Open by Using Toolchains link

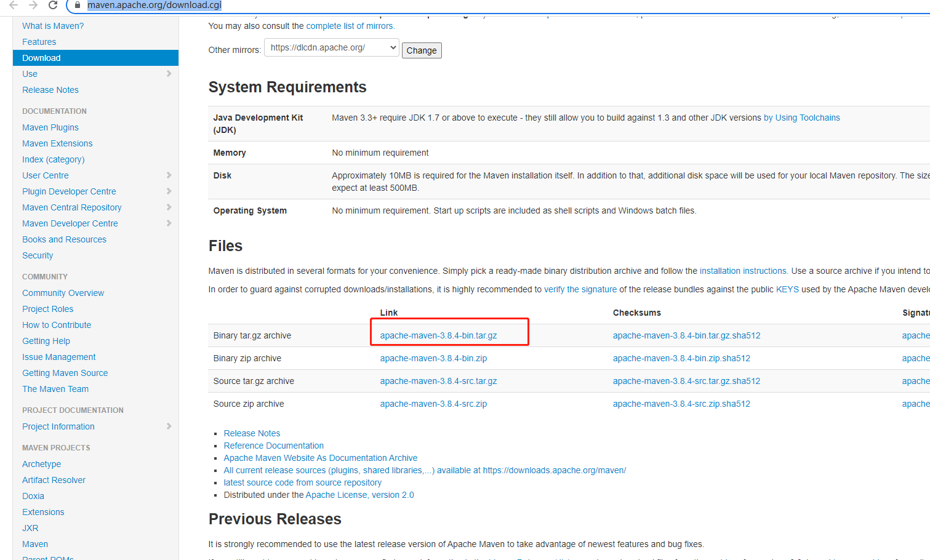click(x=802, y=118)
